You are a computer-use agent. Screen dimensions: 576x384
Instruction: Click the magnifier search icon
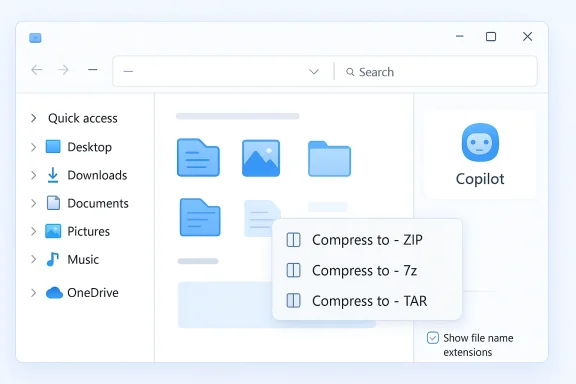[350, 72]
